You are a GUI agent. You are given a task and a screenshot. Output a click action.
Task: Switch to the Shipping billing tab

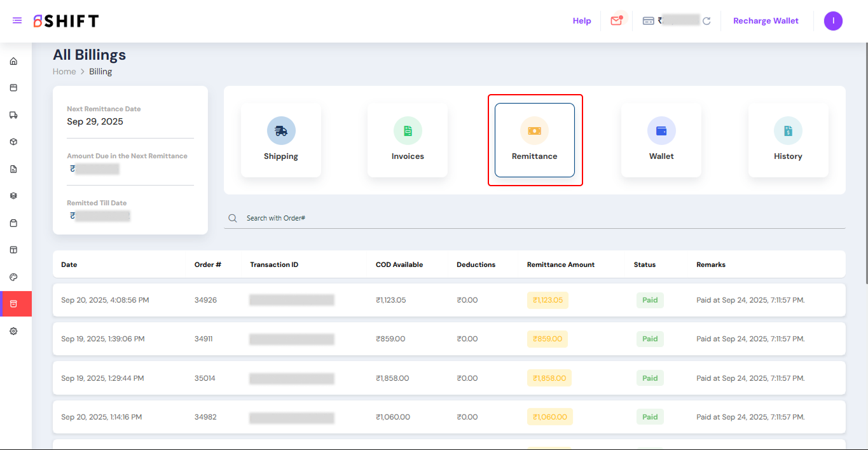[280, 140]
